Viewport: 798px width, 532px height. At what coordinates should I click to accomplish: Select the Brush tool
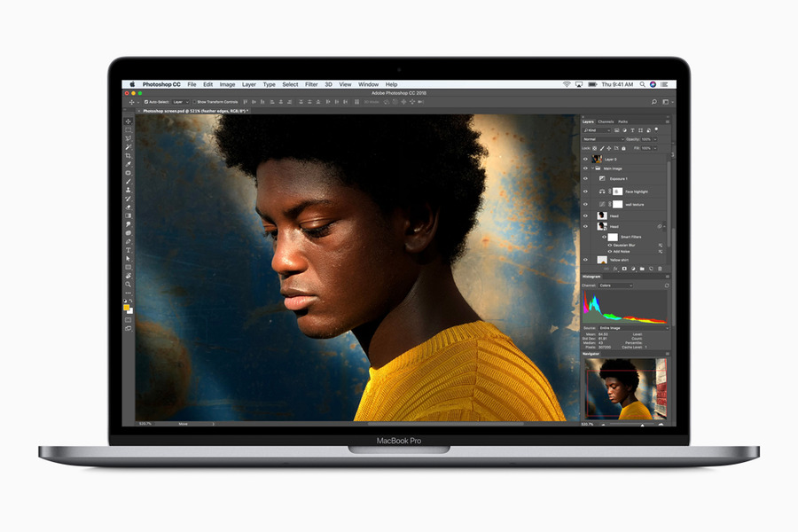coord(128,181)
